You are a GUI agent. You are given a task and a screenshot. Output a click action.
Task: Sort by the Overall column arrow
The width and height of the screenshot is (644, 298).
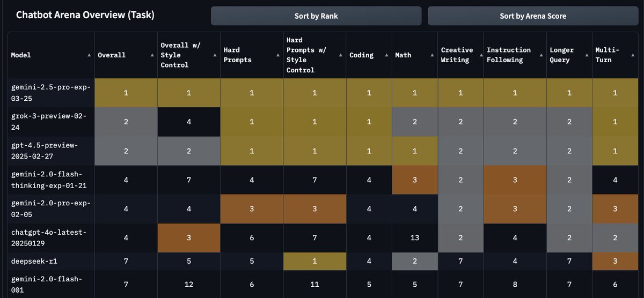point(152,55)
